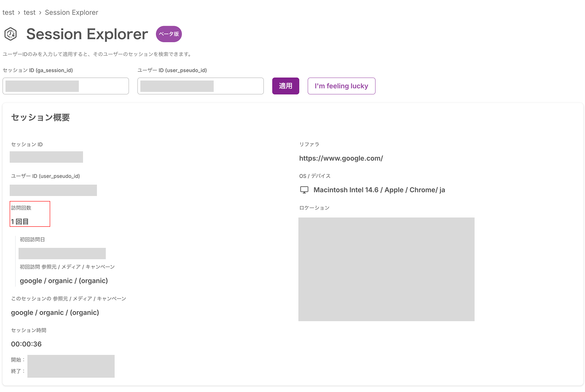Click google / organic / (organic) session source text
The height and width of the screenshot is (392, 585).
(x=55, y=312)
